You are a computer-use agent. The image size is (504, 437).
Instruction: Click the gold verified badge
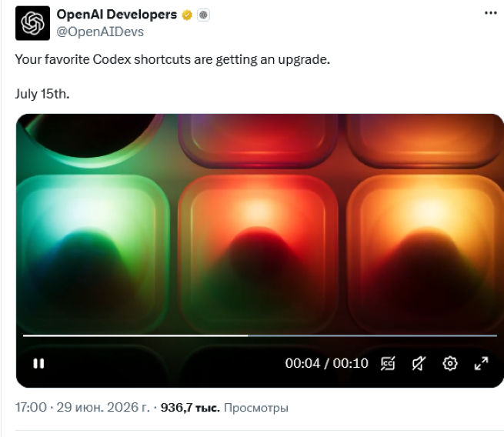click(x=187, y=15)
